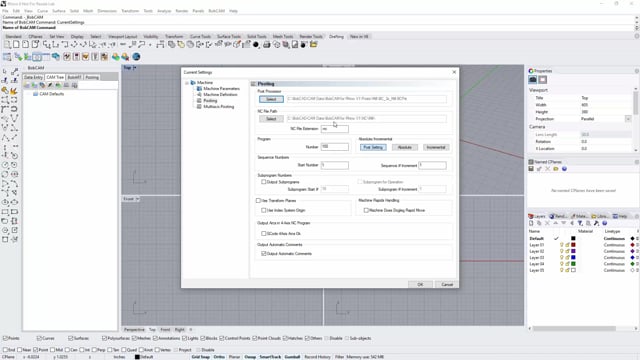This screenshot has height=360, width=640.
Task: Click the camera icon in Properties panel
Action: [x=533, y=80]
